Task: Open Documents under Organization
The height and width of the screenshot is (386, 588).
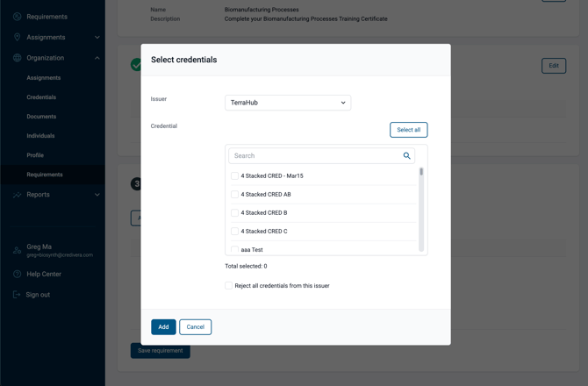Action: tap(41, 117)
